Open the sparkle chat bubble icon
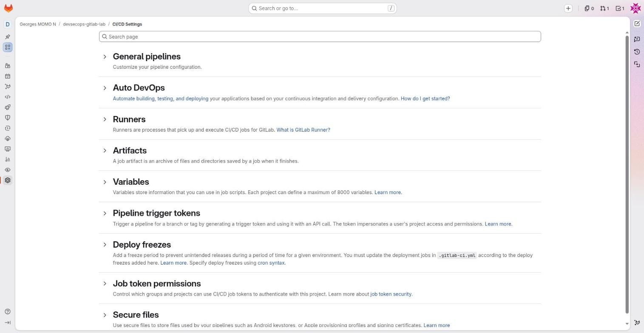 637,39
